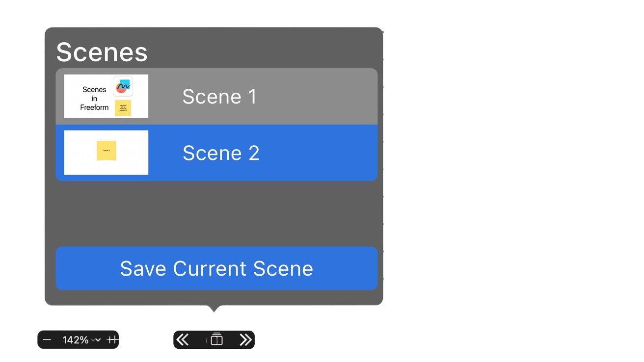The height and width of the screenshot is (362, 644).
Task: Expand the zoom level chevron dropdown
Action: 98,340
